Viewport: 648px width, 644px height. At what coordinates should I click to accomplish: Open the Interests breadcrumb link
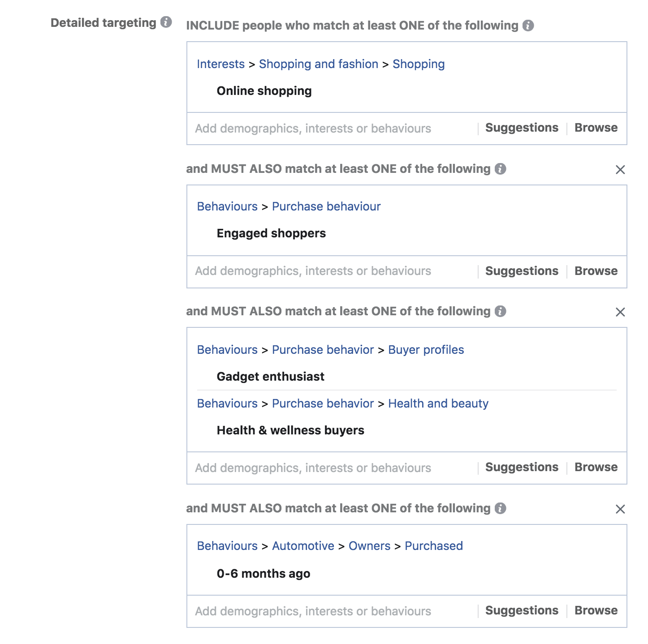220,64
